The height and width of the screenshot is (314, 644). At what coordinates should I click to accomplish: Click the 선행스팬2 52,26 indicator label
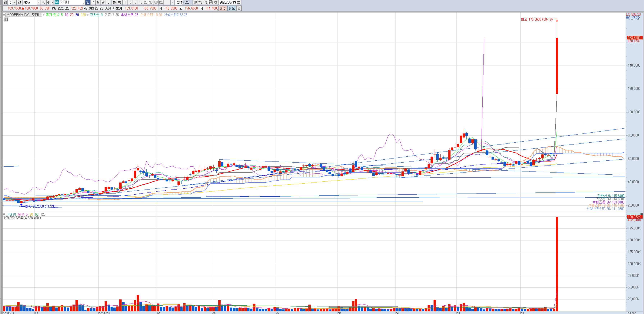(176, 15)
